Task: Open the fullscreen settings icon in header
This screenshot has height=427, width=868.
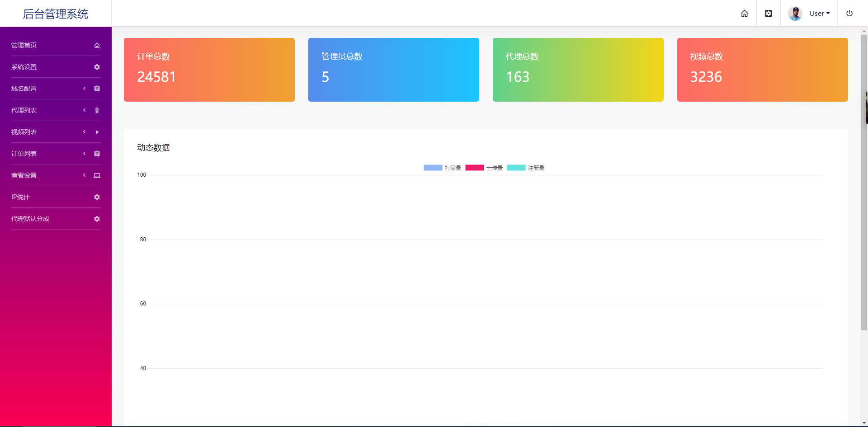Action: click(768, 14)
